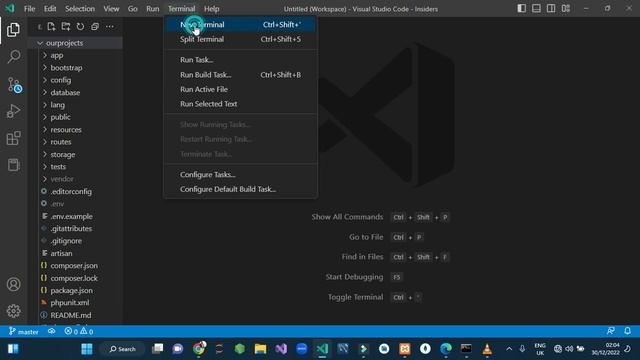Click the New Folder icon in Explorer toolbar
Image resolution: width=640 pixels, height=360 pixels.
pyautogui.click(x=65, y=27)
